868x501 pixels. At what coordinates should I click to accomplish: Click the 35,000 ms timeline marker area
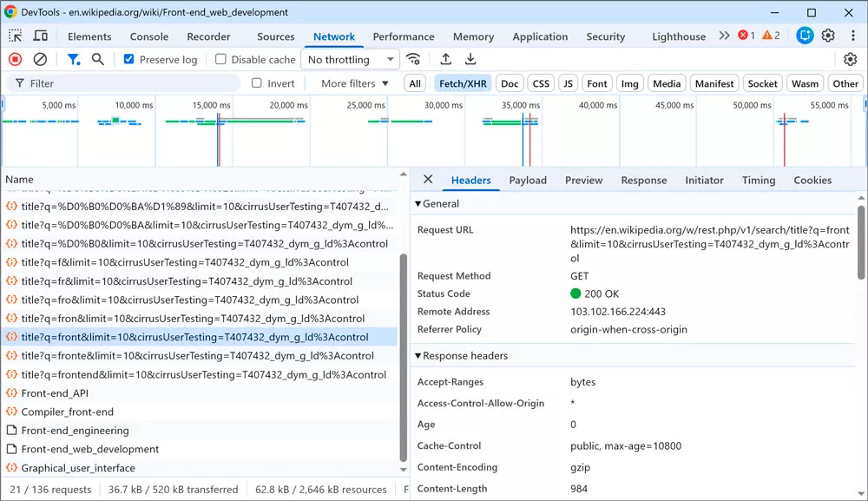(520, 105)
